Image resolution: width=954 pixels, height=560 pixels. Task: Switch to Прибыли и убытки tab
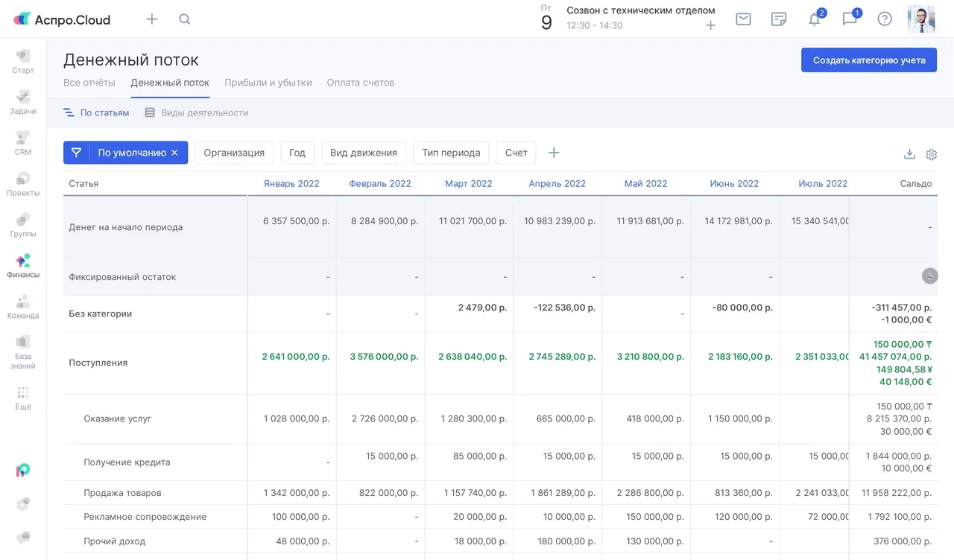(268, 83)
